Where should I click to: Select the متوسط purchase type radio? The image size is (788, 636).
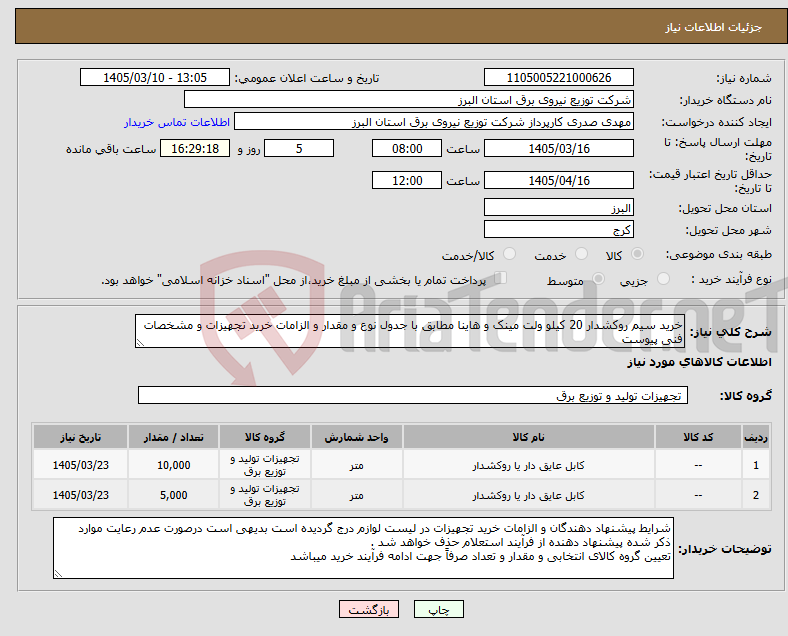pos(598,278)
